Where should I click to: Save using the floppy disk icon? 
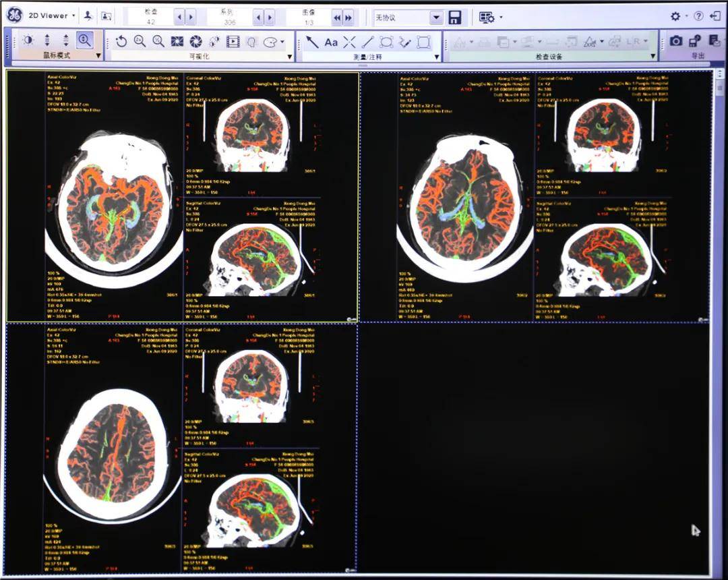(x=455, y=17)
